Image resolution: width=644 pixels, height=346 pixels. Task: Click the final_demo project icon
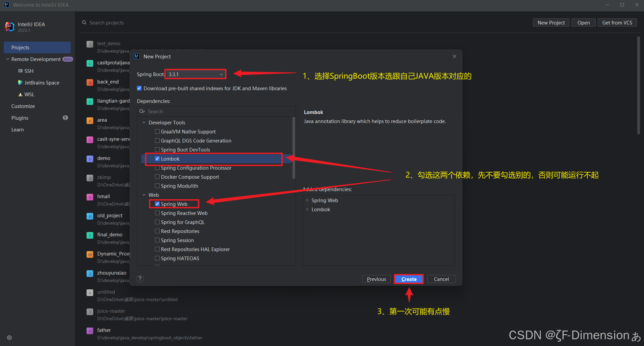[x=90, y=235]
